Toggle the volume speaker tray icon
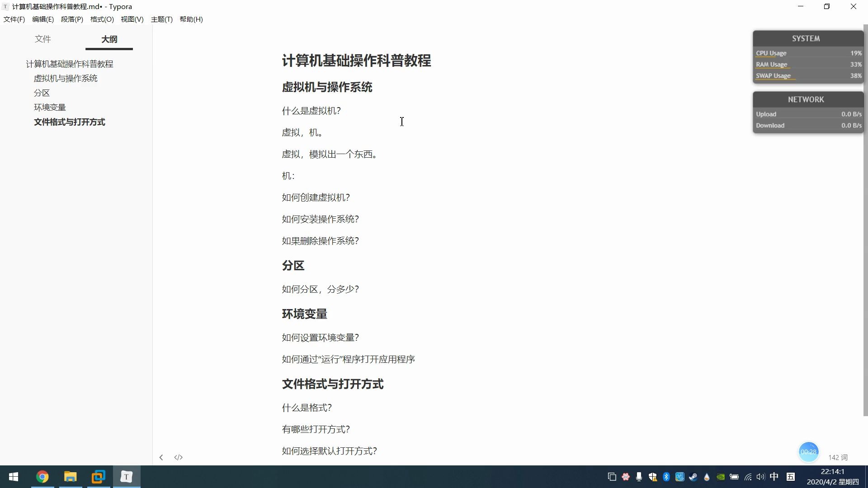Image resolution: width=868 pixels, height=488 pixels. (x=761, y=477)
